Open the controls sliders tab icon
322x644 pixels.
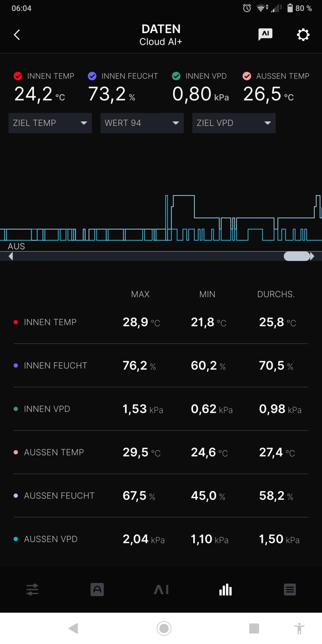32,590
